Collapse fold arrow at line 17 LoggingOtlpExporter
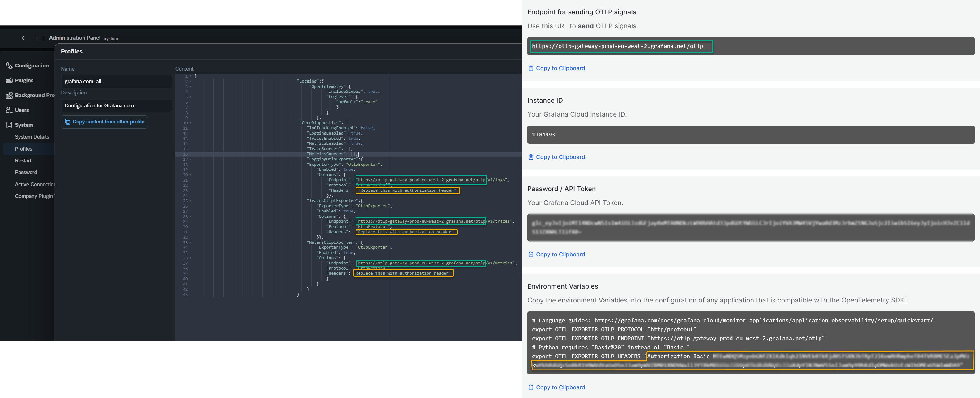 point(191,160)
